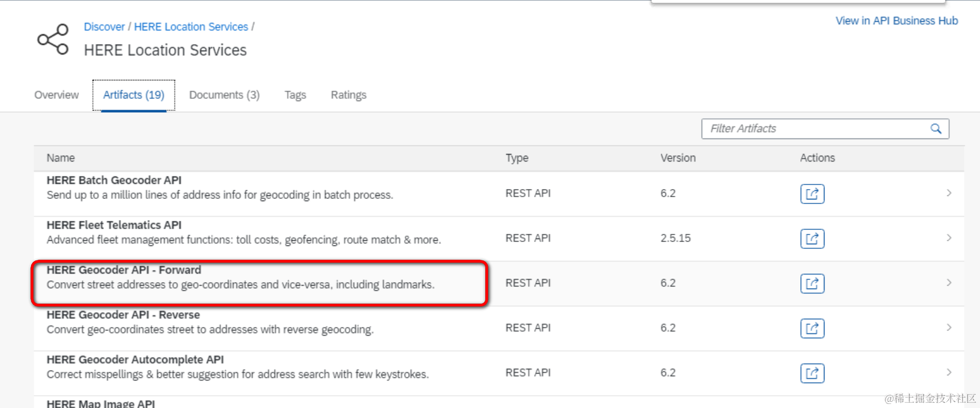
Task: Switch to the Overview tab
Action: (56, 95)
